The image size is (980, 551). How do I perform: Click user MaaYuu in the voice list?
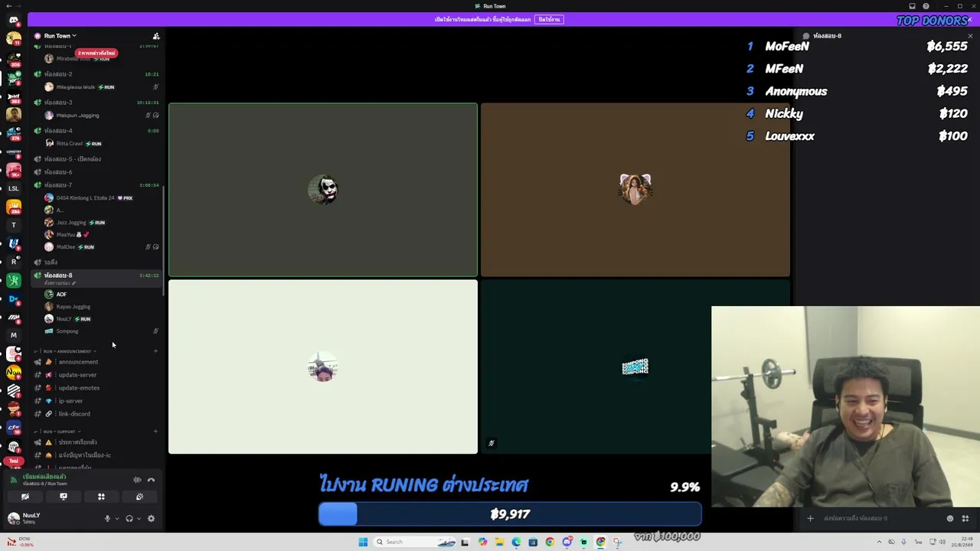69,235
